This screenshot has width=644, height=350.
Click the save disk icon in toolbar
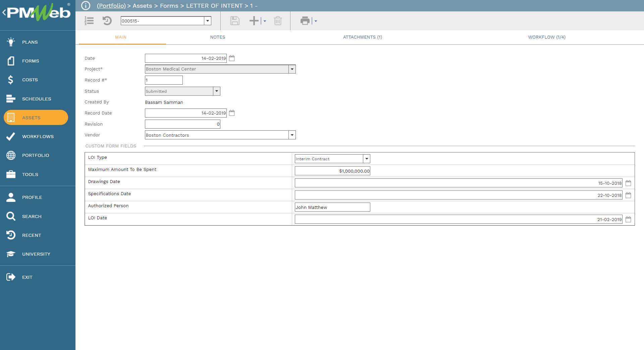(x=235, y=21)
